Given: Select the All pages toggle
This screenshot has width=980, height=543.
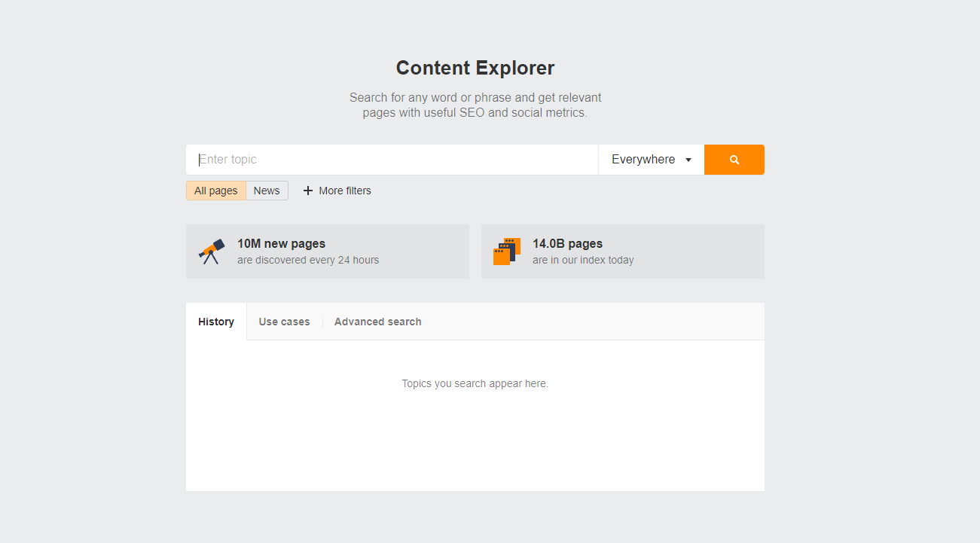Looking at the screenshot, I should (x=215, y=191).
